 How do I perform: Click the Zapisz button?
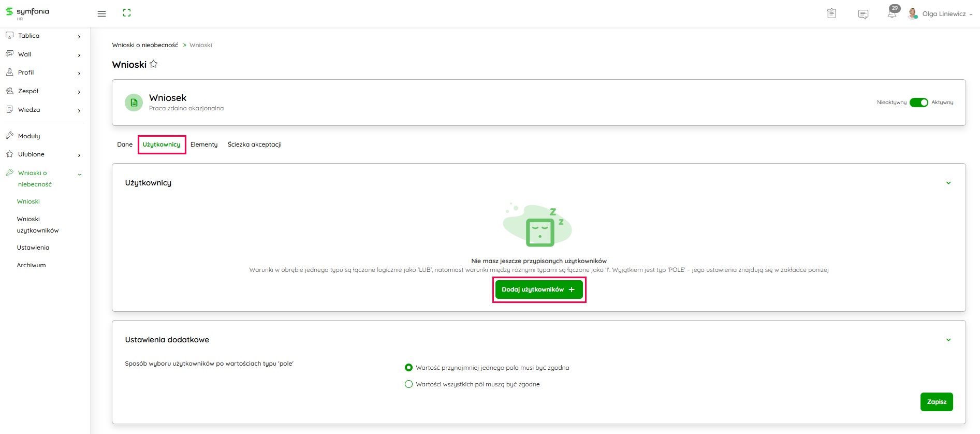[936, 402]
